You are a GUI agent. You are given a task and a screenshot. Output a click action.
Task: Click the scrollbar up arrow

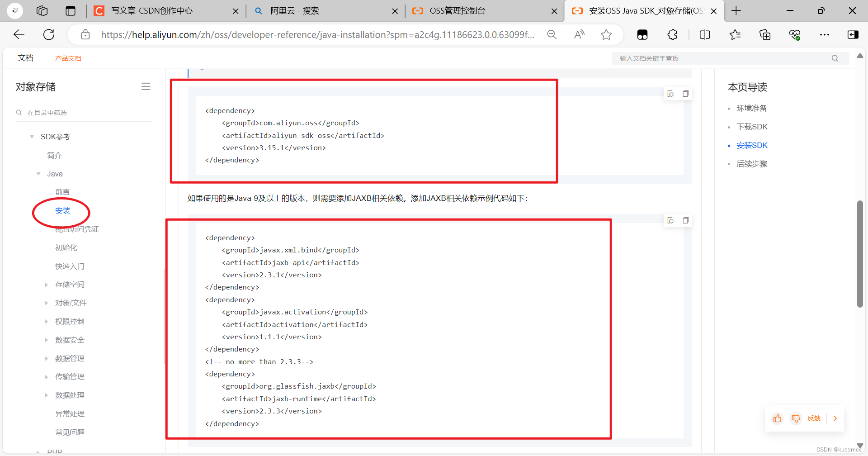tap(860, 56)
